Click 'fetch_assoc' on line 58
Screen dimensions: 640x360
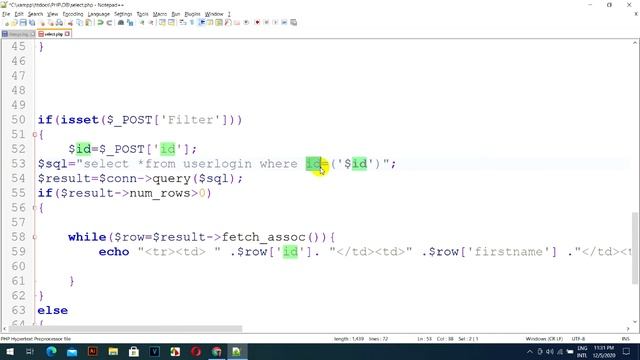(264, 237)
